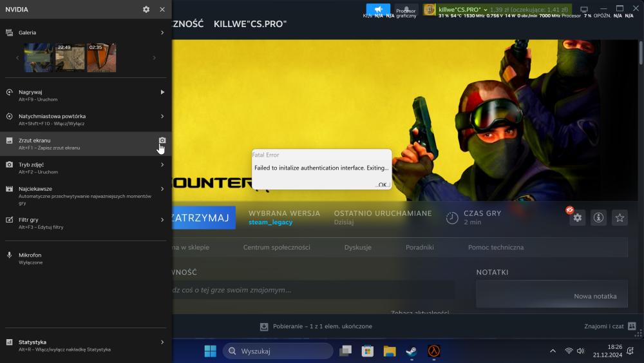Open first gallery thumbnail
644x363 pixels.
[38, 57]
